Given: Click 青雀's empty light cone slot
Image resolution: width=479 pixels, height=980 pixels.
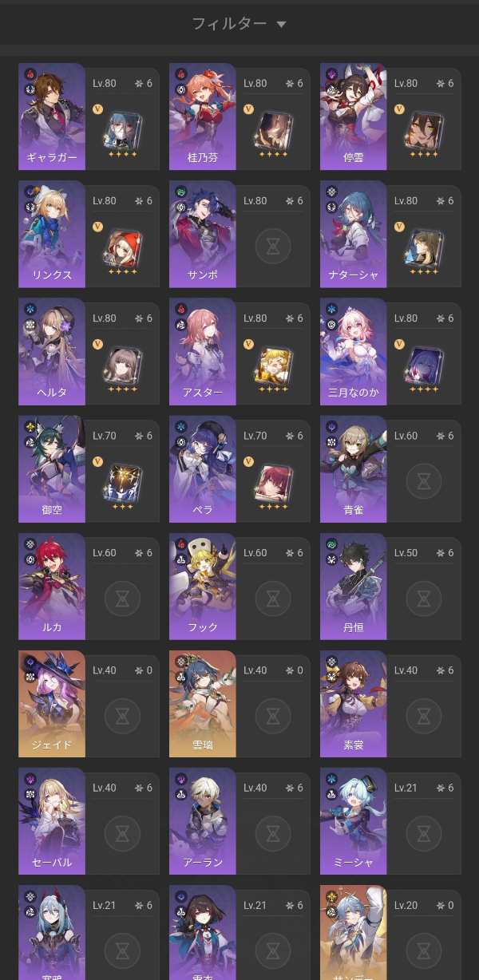Looking at the screenshot, I should pos(424,480).
